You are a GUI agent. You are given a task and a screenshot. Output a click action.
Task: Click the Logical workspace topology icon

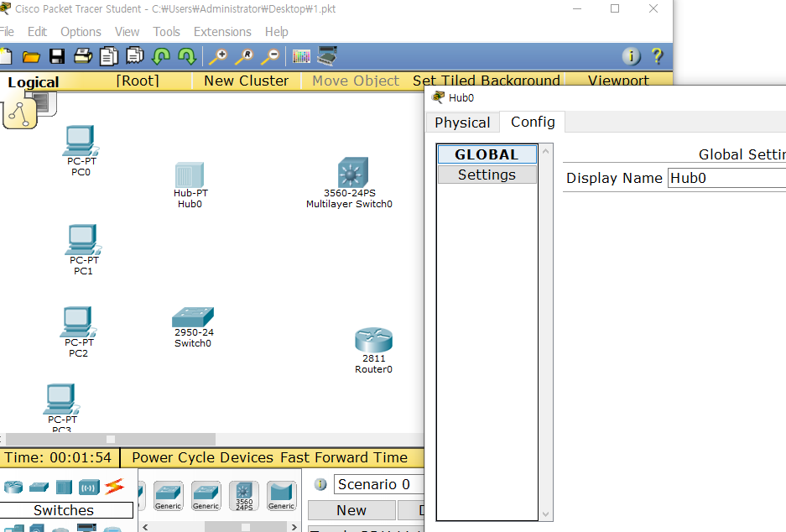tap(19, 113)
